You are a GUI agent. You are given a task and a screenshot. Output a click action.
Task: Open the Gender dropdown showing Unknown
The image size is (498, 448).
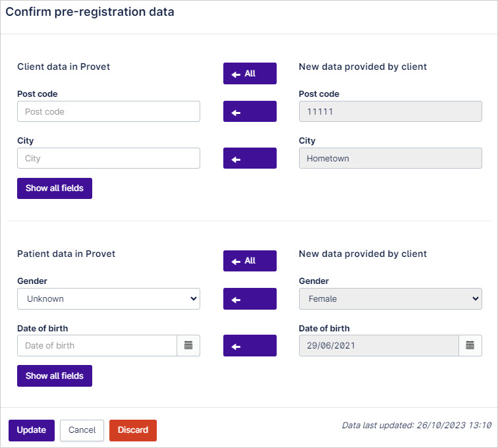(109, 298)
